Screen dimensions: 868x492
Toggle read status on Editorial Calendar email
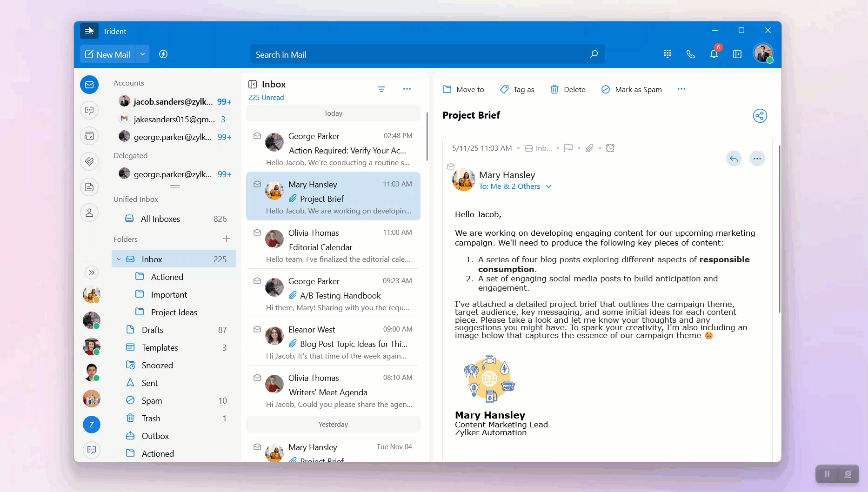tap(257, 233)
